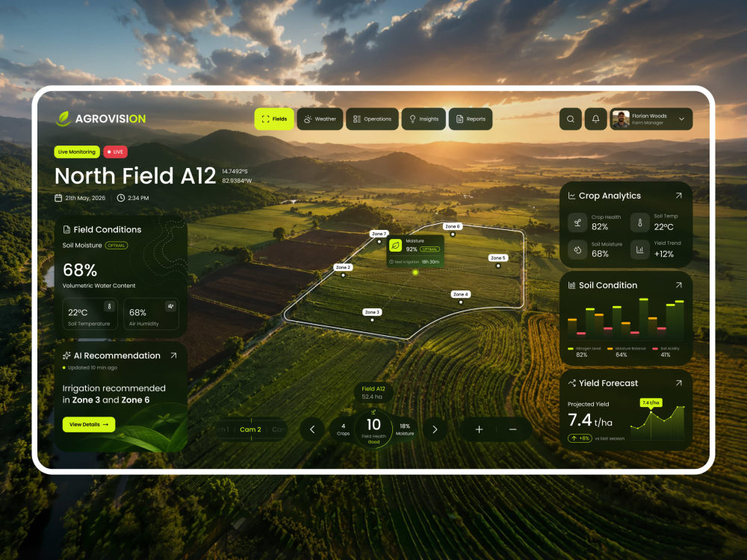Select the Zone 3 map marker
This screenshot has width=747, height=560.
tap(372, 312)
